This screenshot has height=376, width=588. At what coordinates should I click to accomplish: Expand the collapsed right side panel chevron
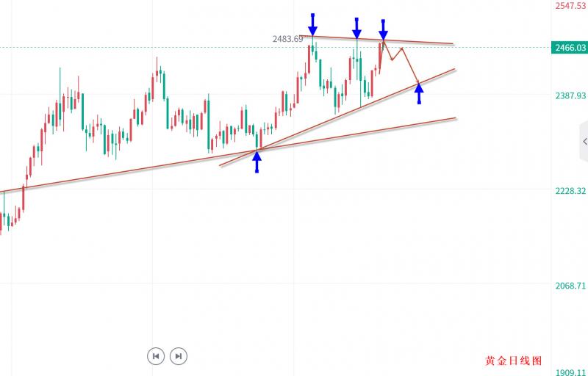pos(584,140)
